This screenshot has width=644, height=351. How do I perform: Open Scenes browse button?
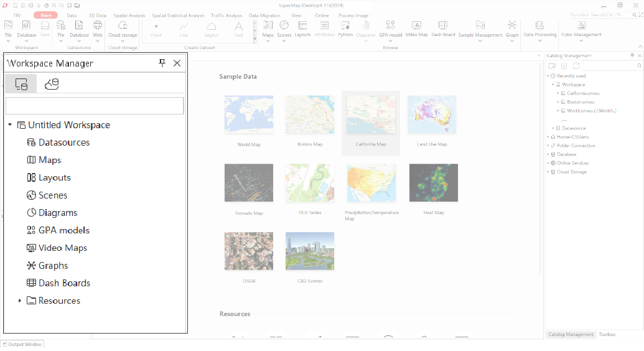coord(284,31)
